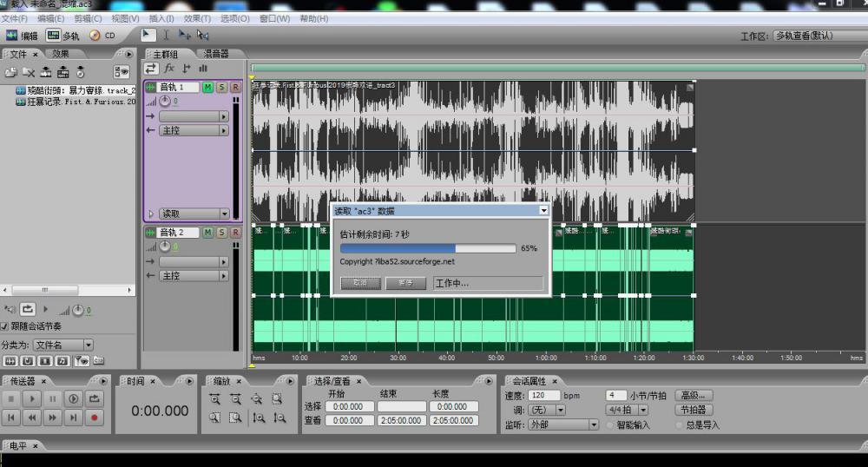The width and height of the screenshot is (868, 467).
Task: Open 帮助(H) menu
Action: pyautogui.click(x=314, y=18)
